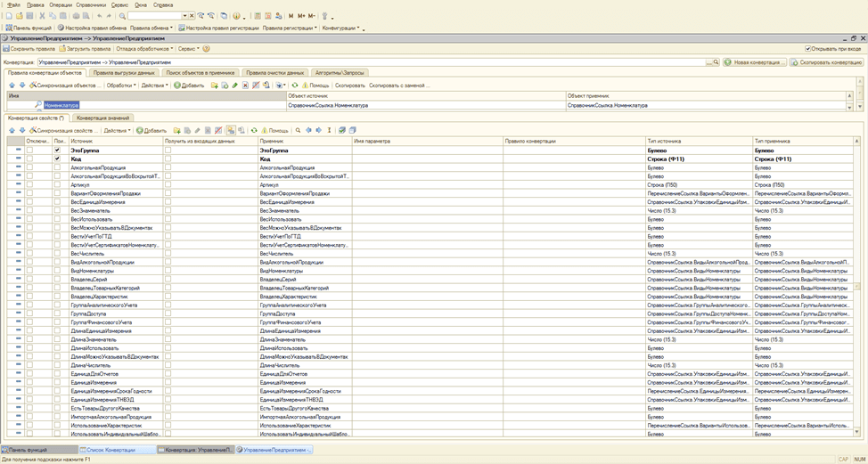The height and width of the screenshot is (464, 868).
Task: Click Новая конвертация button
Action: point(754,62)
